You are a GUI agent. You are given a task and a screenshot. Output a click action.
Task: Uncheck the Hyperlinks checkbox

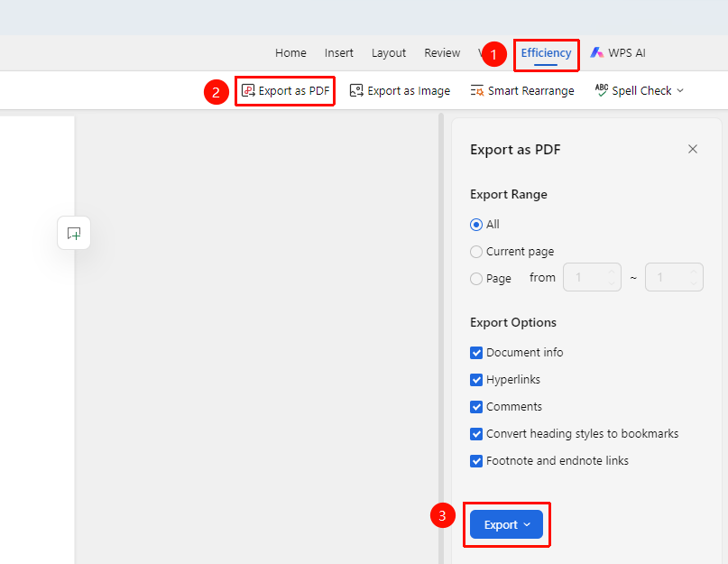pos(476,380)
